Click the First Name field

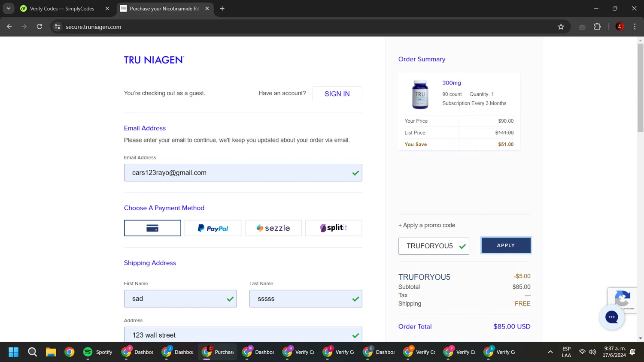pyautogui.click(x=180, y=299)
